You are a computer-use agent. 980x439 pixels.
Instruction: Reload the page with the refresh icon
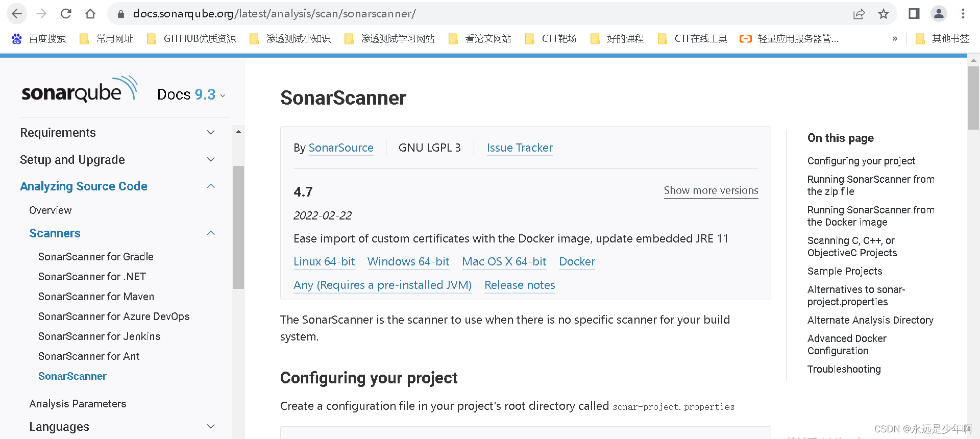pos(66,14)
